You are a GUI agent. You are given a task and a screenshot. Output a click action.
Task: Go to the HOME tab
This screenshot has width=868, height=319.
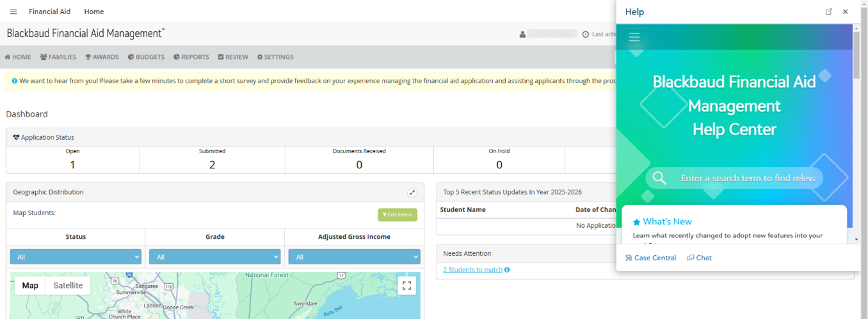(18, 57)
